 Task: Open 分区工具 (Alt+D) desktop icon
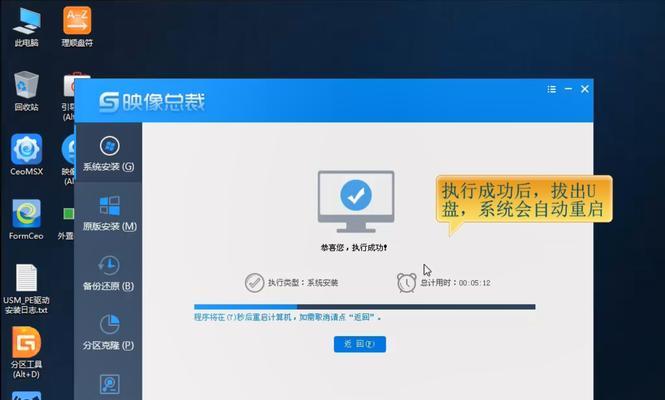26,352
